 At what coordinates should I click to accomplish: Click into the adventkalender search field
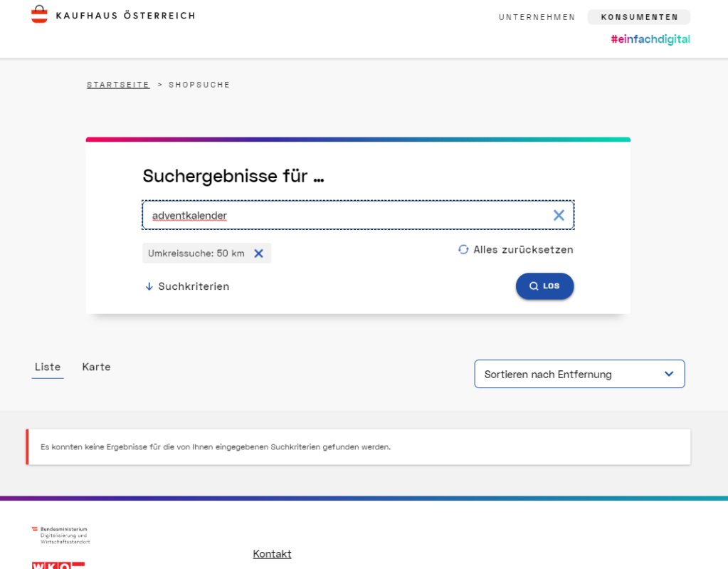[x=342, y=215]
